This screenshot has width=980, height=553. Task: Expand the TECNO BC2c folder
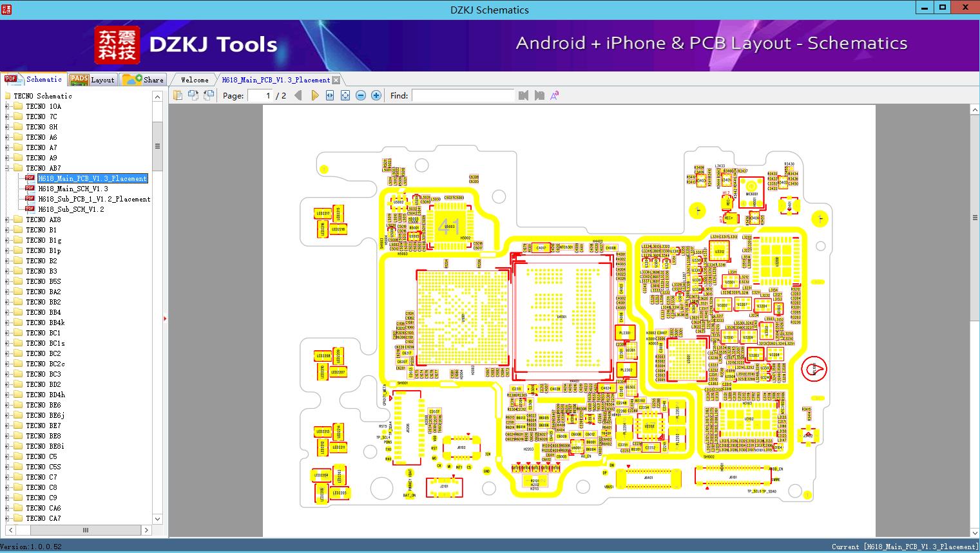point(7,364)
